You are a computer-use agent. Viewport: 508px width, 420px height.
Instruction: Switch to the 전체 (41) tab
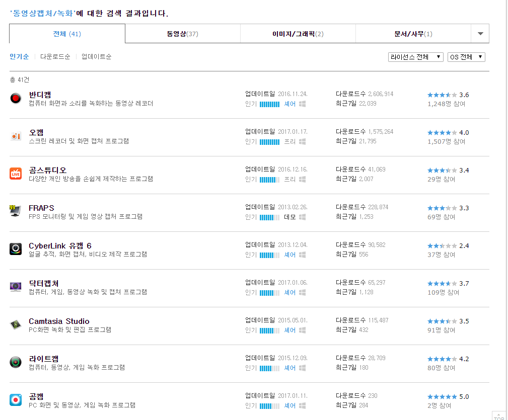[67, 34]
